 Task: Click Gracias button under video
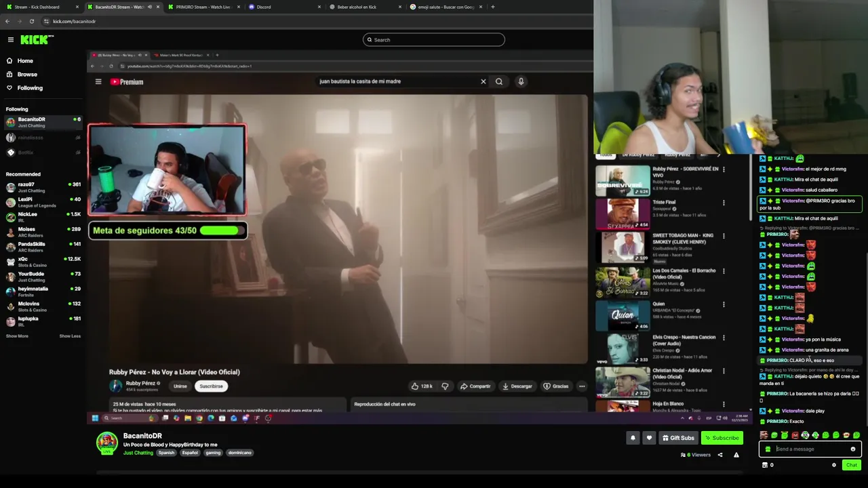556,386
